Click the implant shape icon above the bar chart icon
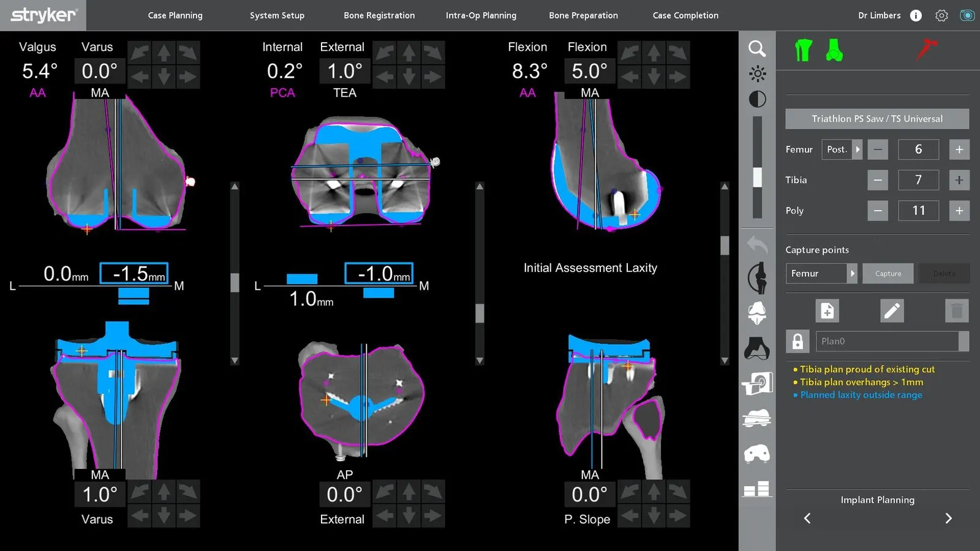This screenshot has width=980, height=551. click(757, 454)
